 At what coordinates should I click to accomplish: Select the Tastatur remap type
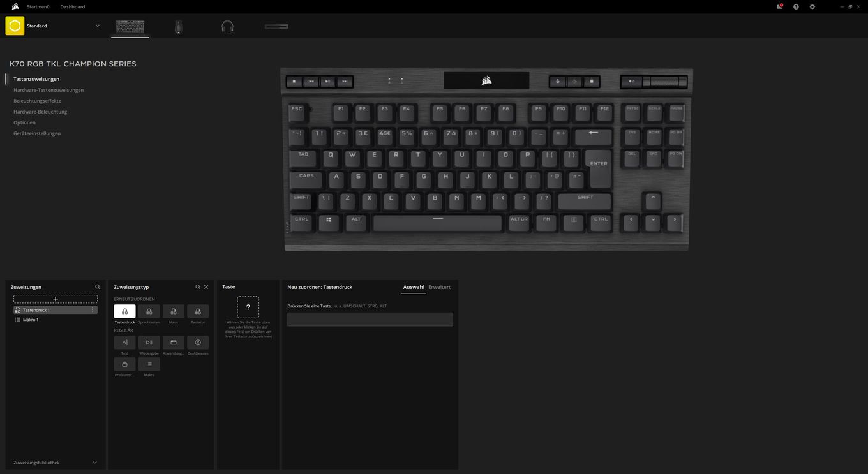click(x=198, y=311)
